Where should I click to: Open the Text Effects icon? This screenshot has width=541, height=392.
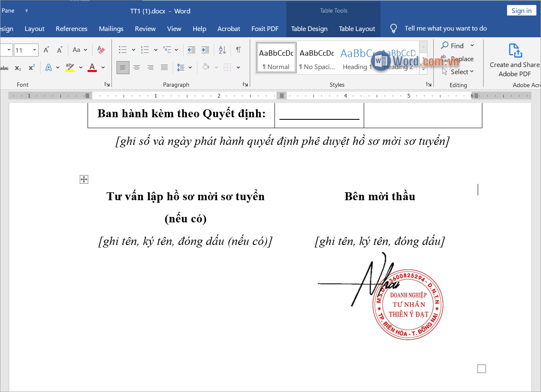pos(49,67)
